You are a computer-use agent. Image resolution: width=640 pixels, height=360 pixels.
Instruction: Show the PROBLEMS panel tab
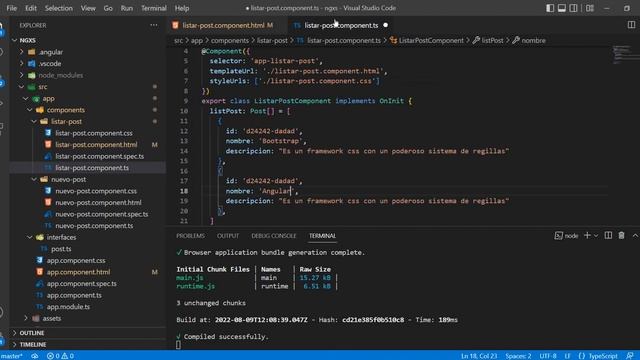191,236
